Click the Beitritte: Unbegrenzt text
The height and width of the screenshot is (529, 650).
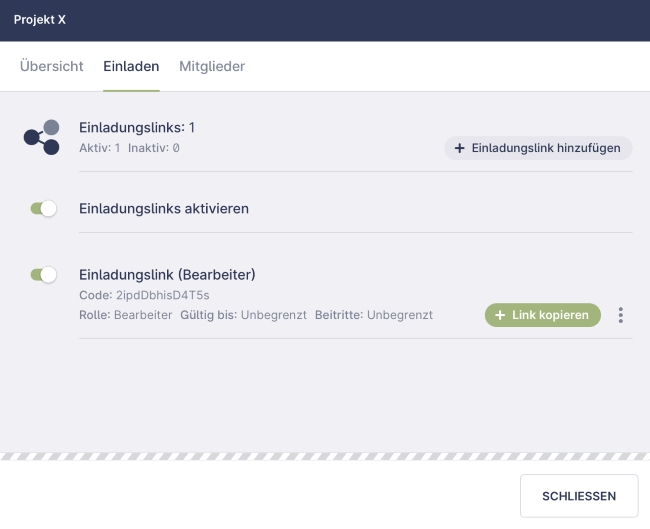coord(374,315)
